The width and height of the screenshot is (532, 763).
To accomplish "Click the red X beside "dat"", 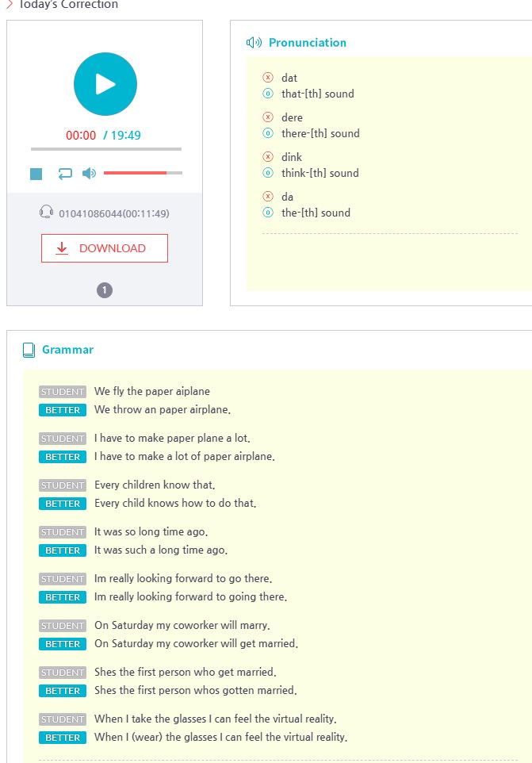I will [268, 78].
